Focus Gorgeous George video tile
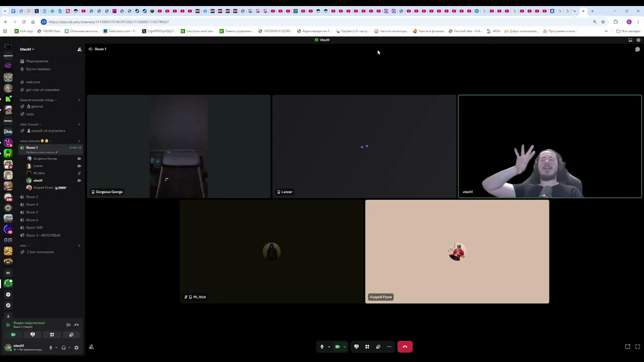The height and width of the screenshot is (362, 644). pyautogui.click(x=179, y=146)
